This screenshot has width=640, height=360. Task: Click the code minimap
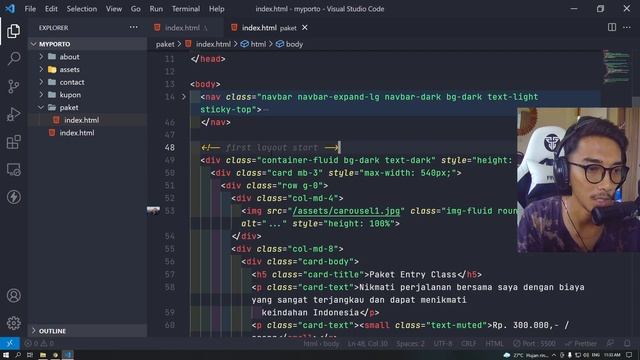pos(616,67)
